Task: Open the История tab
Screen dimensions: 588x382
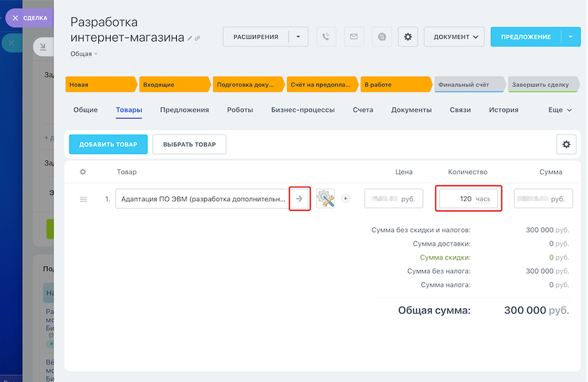Action: tap(503, 110)
